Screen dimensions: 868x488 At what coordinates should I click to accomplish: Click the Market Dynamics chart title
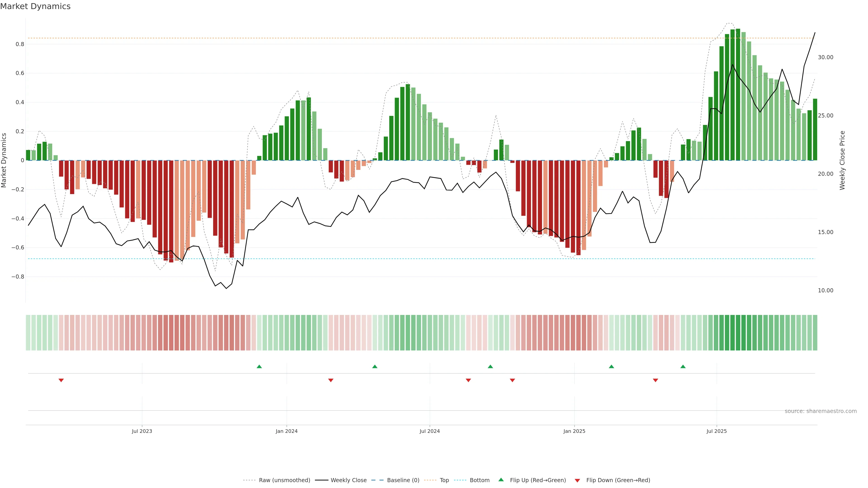point(35,6)
